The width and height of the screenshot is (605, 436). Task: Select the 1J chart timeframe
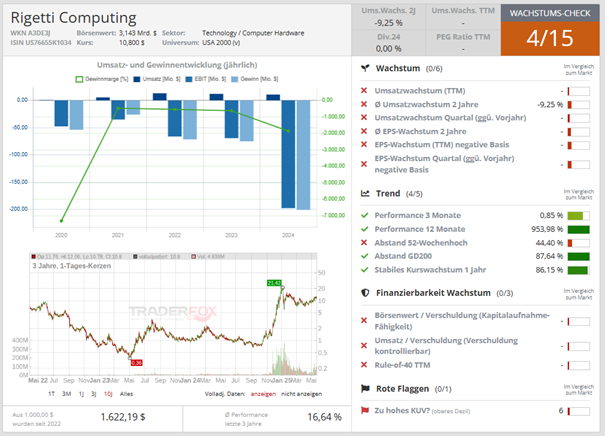81,394
